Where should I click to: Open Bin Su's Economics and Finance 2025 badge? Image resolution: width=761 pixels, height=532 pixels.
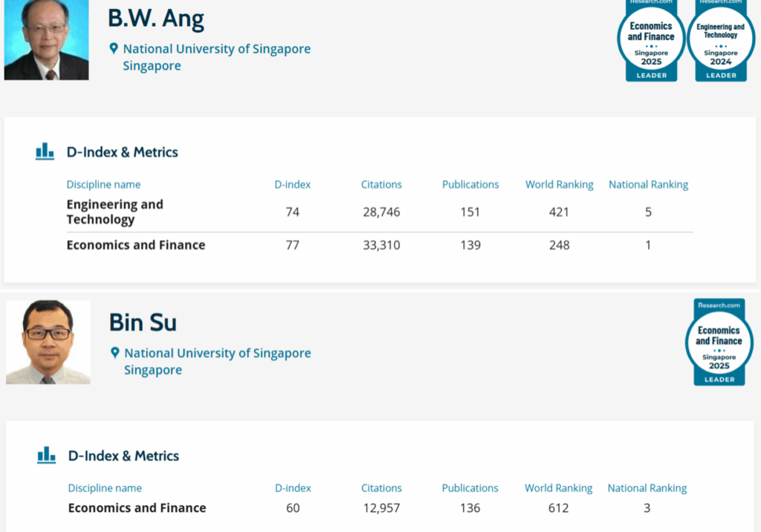pos(719,343)
